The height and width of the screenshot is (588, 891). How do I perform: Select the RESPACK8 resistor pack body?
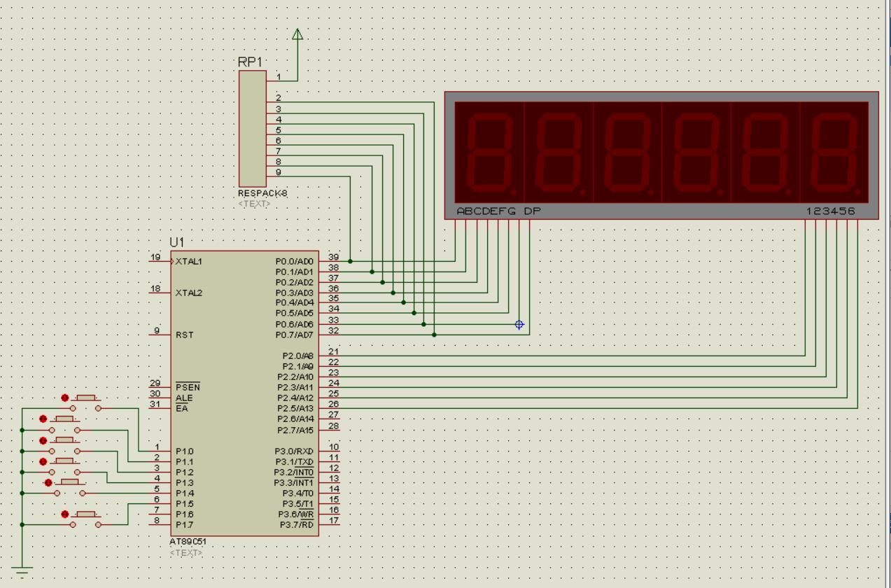[x=252, y=129]
